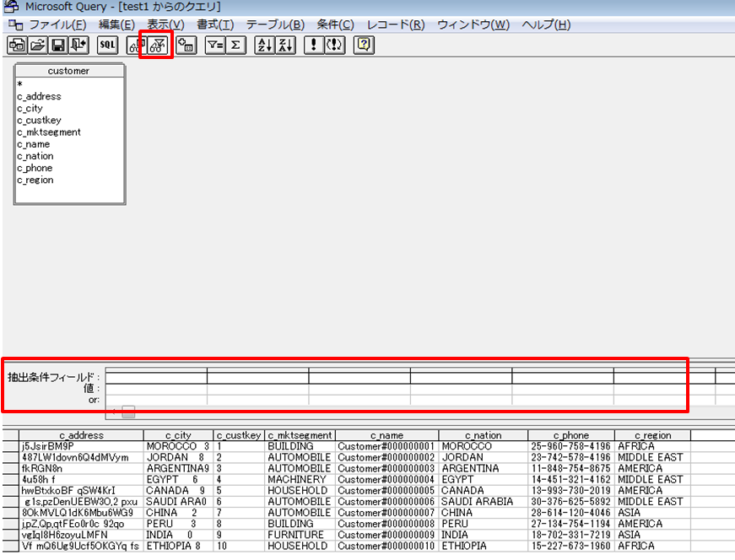Screen dimensions: 735x560
Task: Click the address cell fkRGN8n
Action: 81,469
